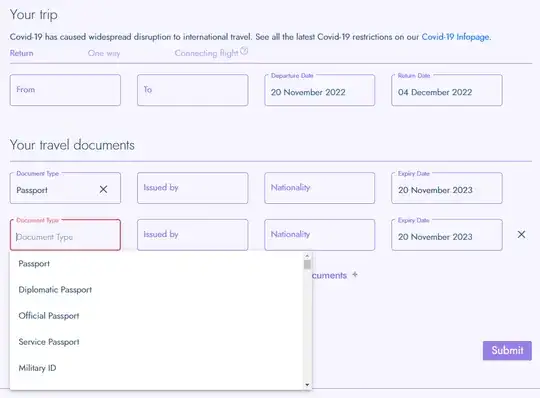Click the plus icon to add documents
Viewport: 540px width, 398px height.
tap(355, 275)
